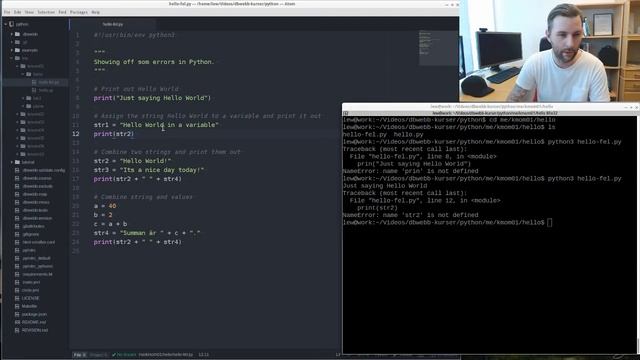Select the hello-fel.py editor tab
Viewport: 640px width, 360px height.
tap(113, 24)
